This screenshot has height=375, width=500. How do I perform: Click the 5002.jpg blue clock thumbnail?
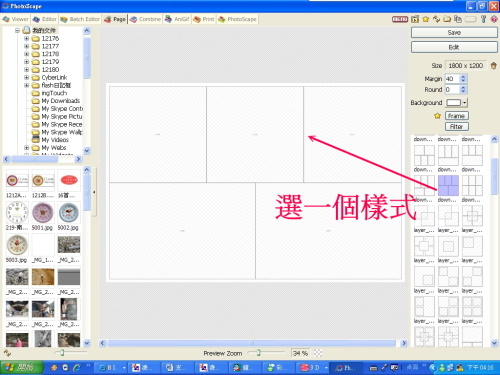[x=69, y=213]
